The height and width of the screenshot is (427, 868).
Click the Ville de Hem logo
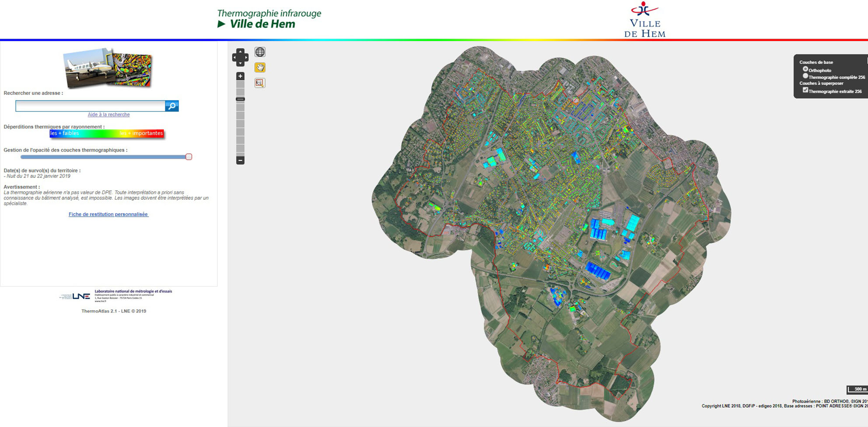pyautogui.click(x=644, y=20)
